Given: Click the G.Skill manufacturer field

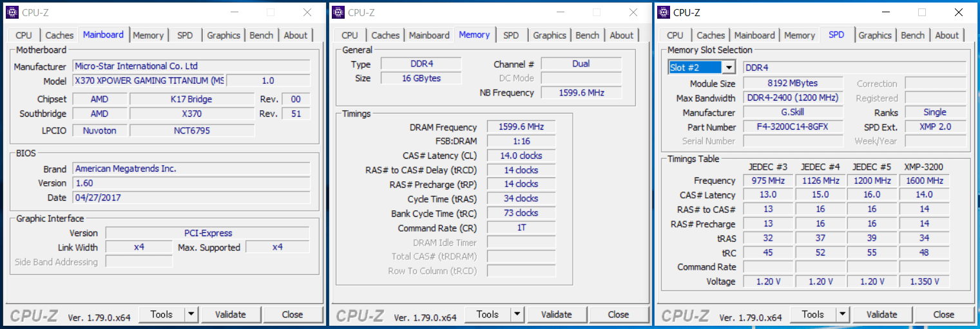Looking at the screenshot, I should point(793,112).
